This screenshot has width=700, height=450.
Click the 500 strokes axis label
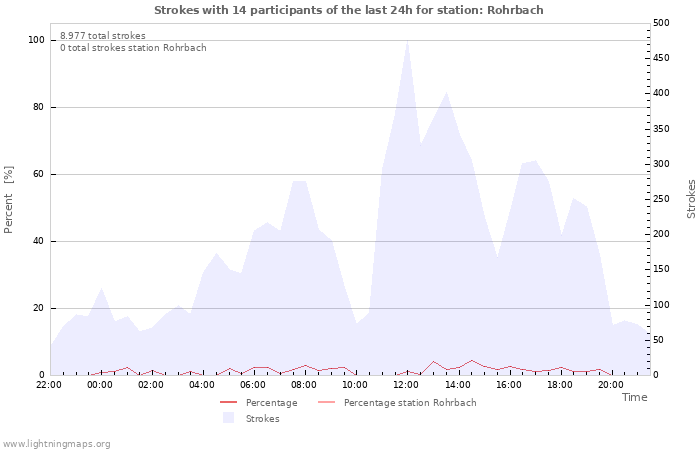point(661,23)
